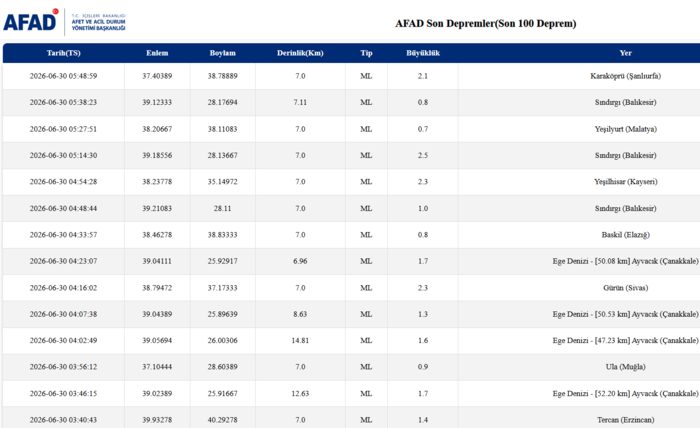
Task: Click longitude value 40.29278
Action: [x=222, y=420]
